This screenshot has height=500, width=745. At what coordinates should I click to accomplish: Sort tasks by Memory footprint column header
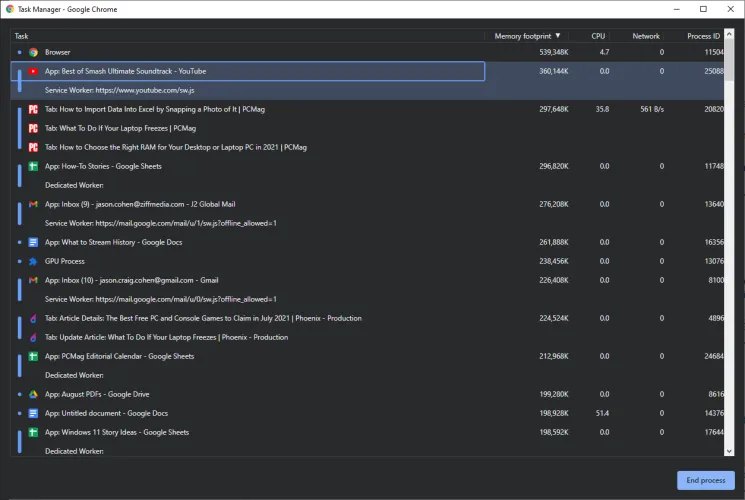[526, 36]
